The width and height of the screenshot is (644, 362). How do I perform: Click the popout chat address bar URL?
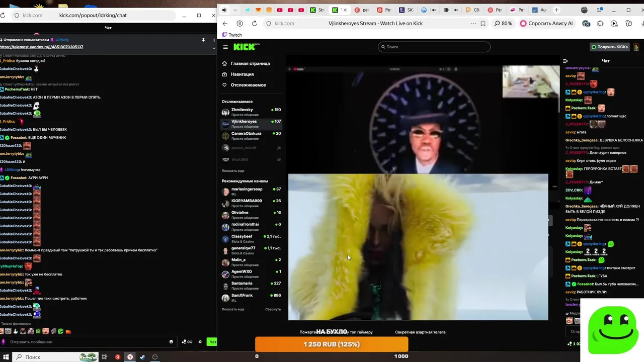93,15
